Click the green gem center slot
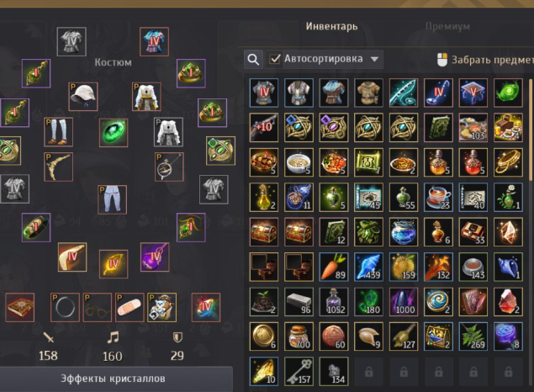The height and width of the screenshot is (392, 534). pyautogui.click(x=114, y=133)
